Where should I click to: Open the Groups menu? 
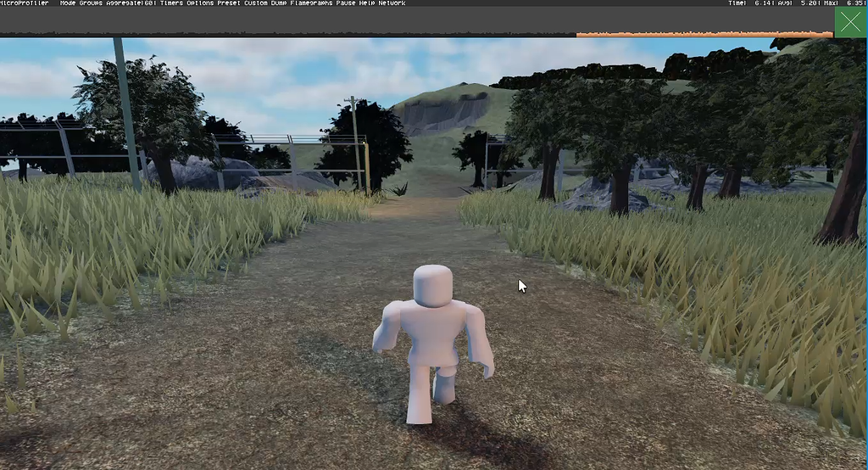91,3
